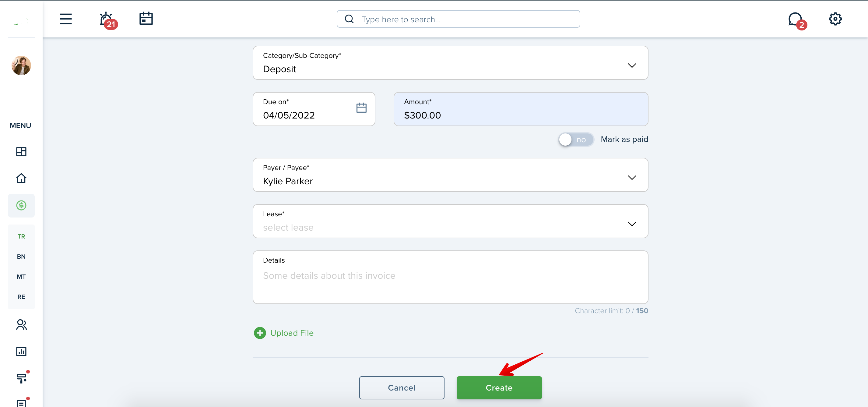The width and height of the screenshot is (868, 407).
Task: Select the dollar accounting icon in sidebar
Action: point(21,205)
